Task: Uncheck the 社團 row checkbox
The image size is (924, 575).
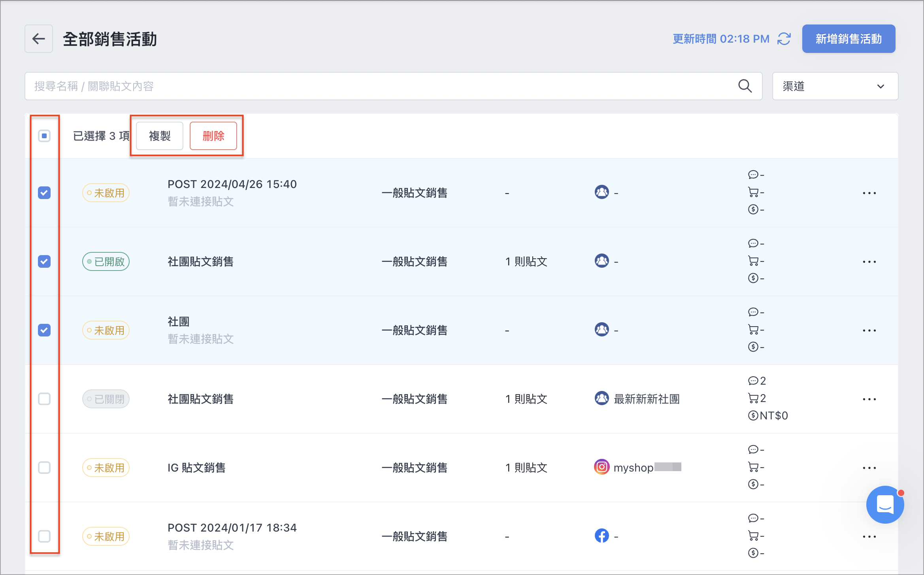Action: pyautogui.click(x=44, y=330)
